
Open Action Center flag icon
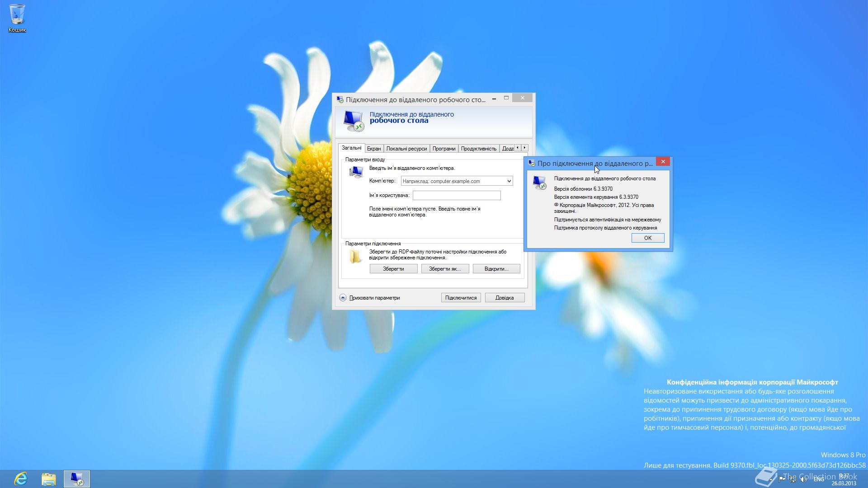pyautogui.click(x=782, y=479)
